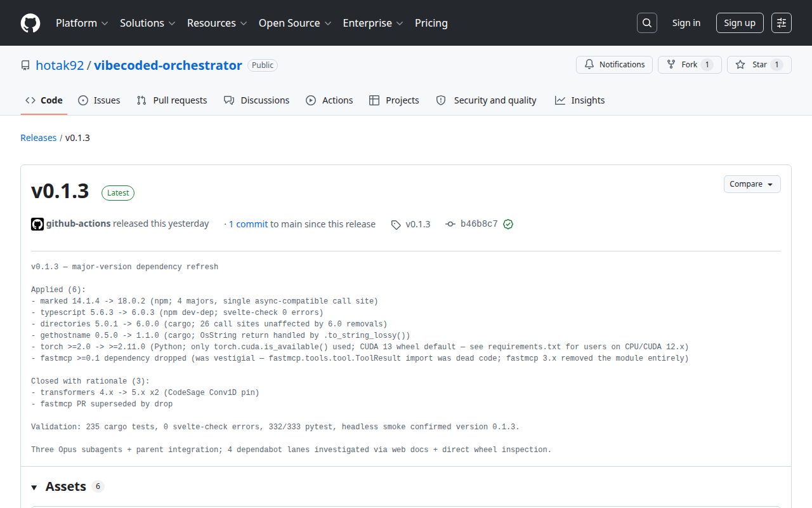Click the Pull requests branch icon
The image size is (812, 508).
click(x=141, y=100)
